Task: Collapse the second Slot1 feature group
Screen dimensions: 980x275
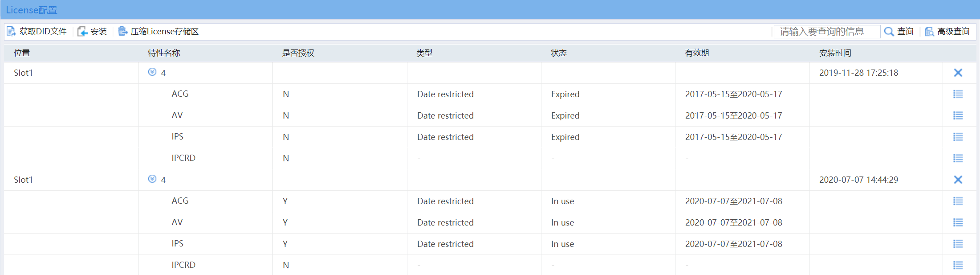Action: pyautogui.click(x=152, y=179)
